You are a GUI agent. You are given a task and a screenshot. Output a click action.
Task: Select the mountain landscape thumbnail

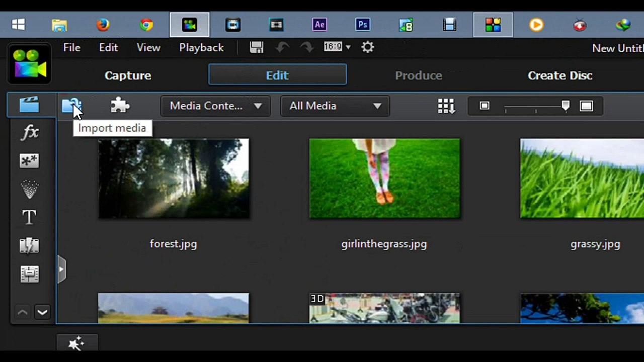[x=174, y=308]
